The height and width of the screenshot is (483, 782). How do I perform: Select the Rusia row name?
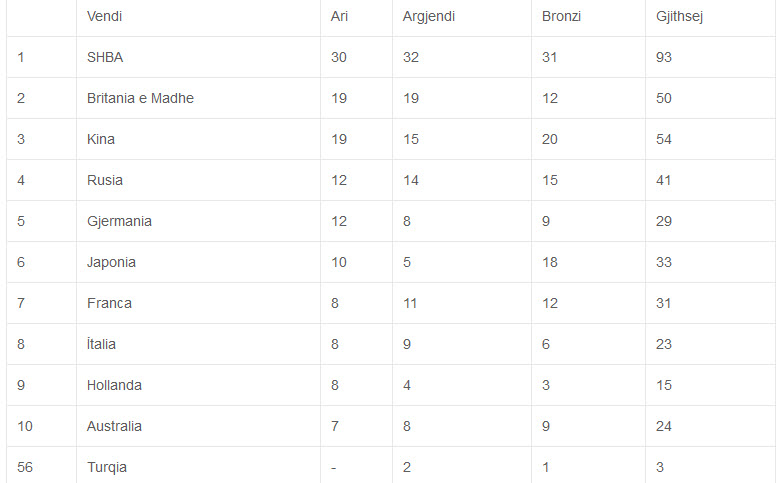pos(105,180)
